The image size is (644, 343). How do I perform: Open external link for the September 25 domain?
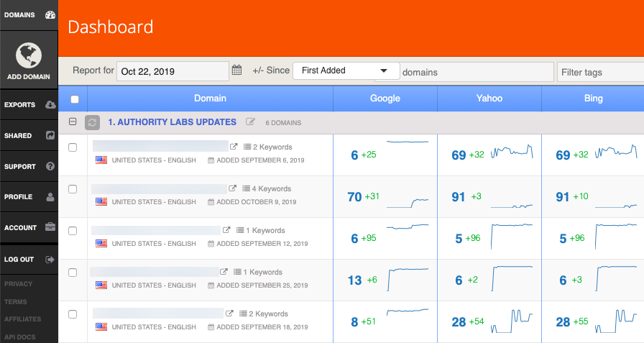[224, 272]
